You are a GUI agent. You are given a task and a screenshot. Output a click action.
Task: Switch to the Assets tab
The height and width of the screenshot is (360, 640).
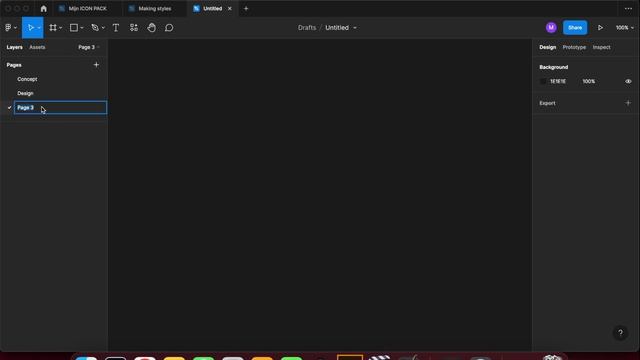37,47
